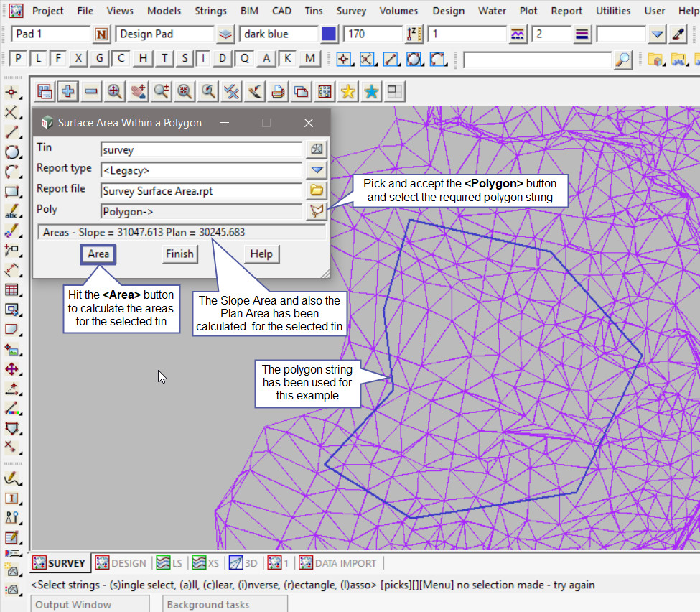The height and width of the screenshot is (612, 700).
Task: Click the eyedropper icon on the top toolbar
Action: pyautogui.click(x=678, y=34)
